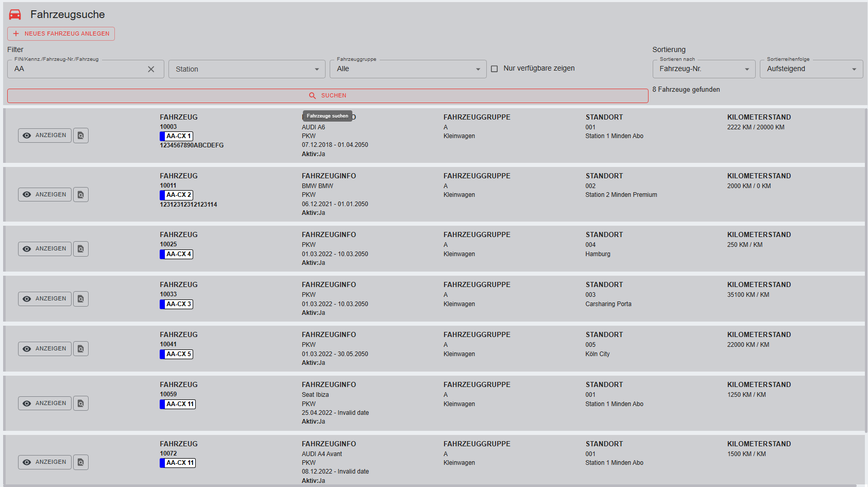
Task: Clear the AA filter text with X icon
Action: point(151,69)
